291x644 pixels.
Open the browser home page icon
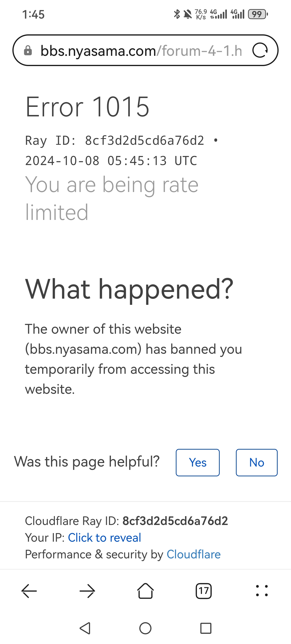pyautogui.click(x=145, y=591)
